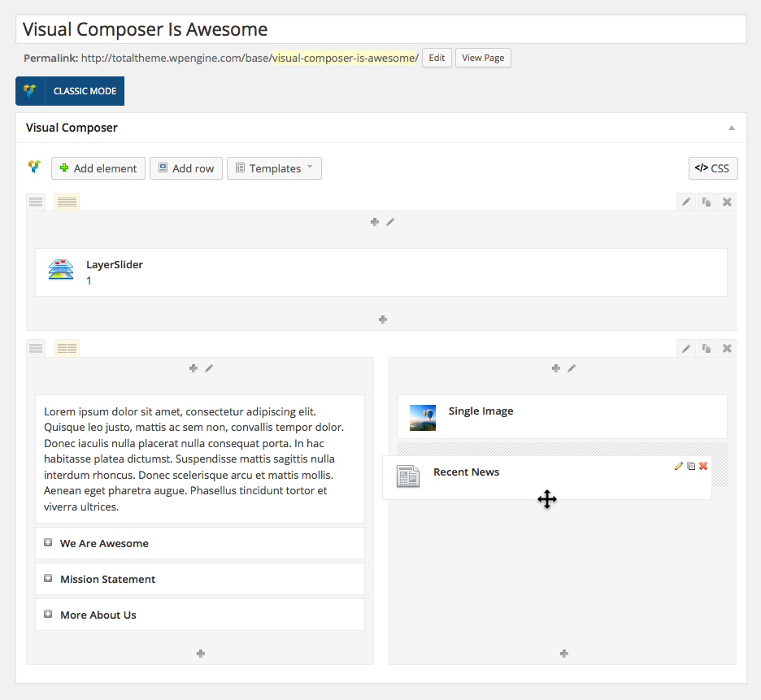This screenshot has height=700, width=761.
Task: Open the custom CSS editor
Action: pos(713,168)
